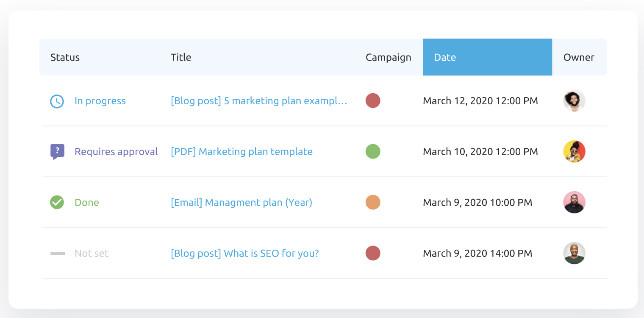Click the Status column header
Screen dimensions: 644x318
[x=65, y=57]
